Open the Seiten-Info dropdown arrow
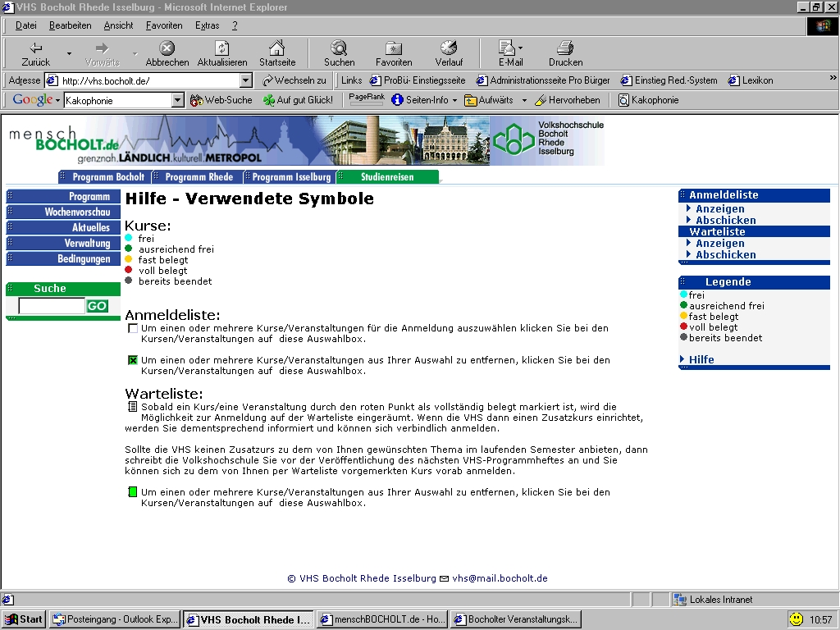The image size is (840, 630). 454,100
